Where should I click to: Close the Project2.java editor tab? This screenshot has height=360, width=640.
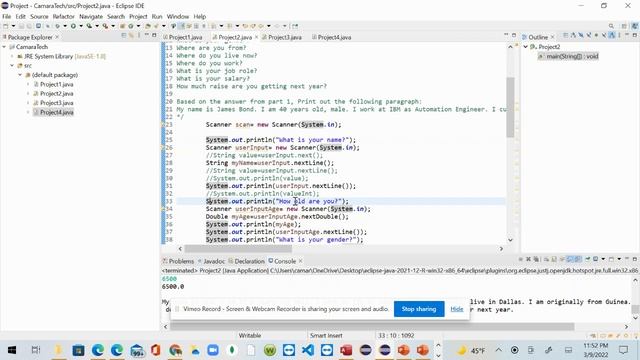256,37
